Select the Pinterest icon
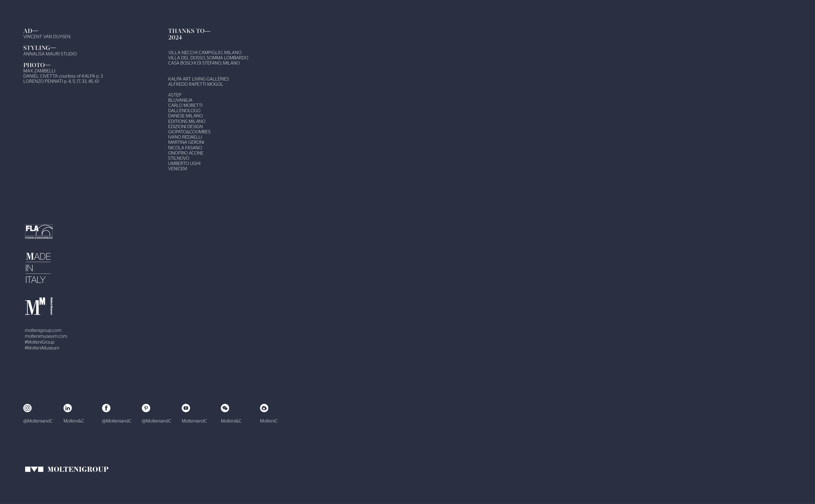The width and height of the screenshot is (815, 504). tap(146, 408)
